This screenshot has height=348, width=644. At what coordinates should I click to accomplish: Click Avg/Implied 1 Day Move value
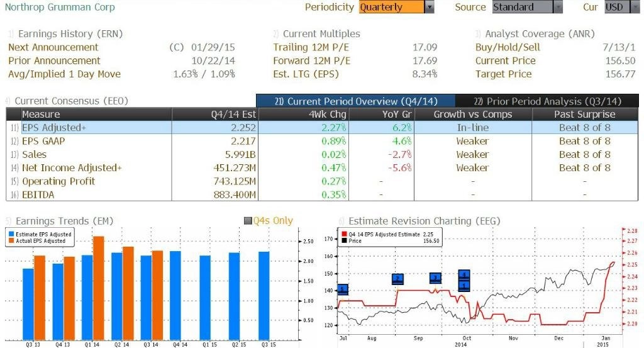click(x=204, y=74)
